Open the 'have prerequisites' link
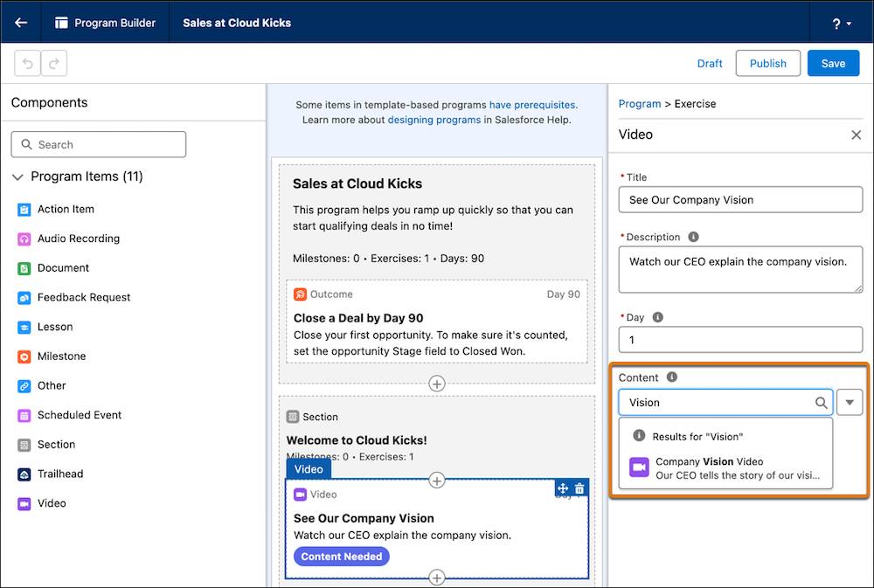The width and height of the screenshot is (874, 588). click(x=532, y=105)
